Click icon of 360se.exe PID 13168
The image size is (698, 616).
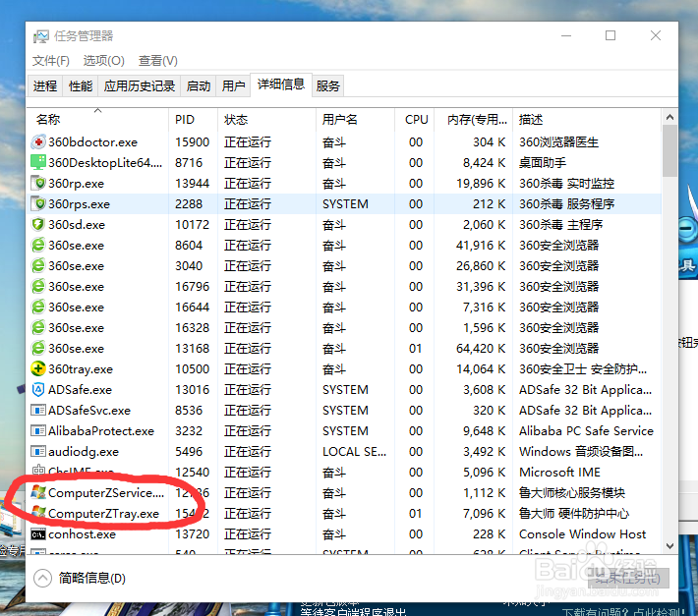[38, 348]
